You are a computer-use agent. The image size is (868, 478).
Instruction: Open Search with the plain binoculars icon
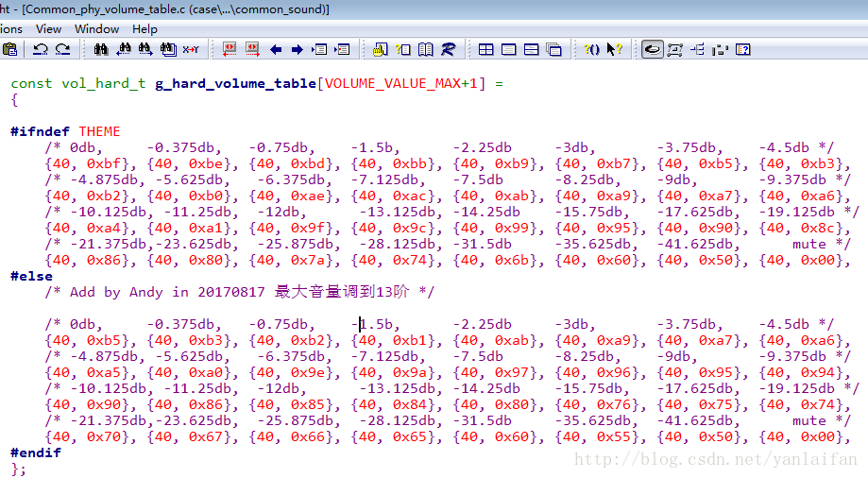101,49
